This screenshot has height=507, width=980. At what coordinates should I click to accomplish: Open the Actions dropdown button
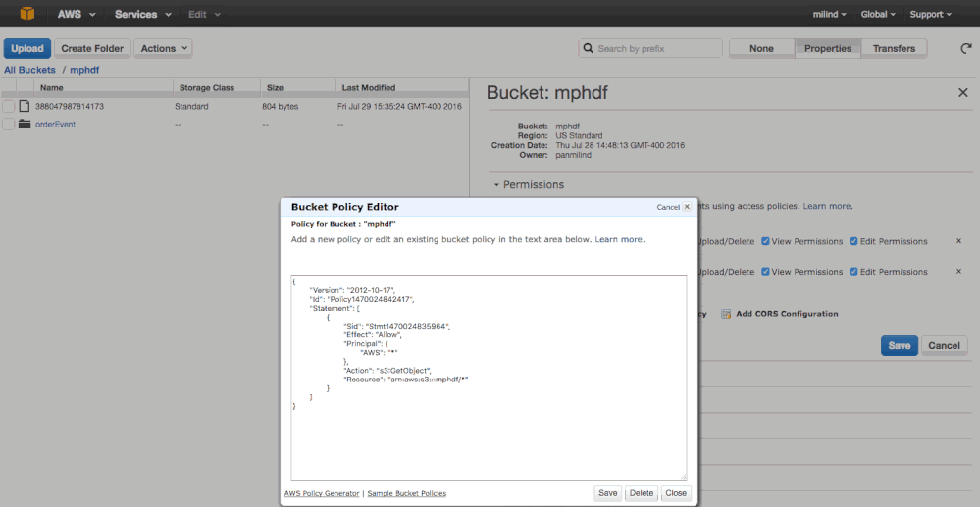163,48
